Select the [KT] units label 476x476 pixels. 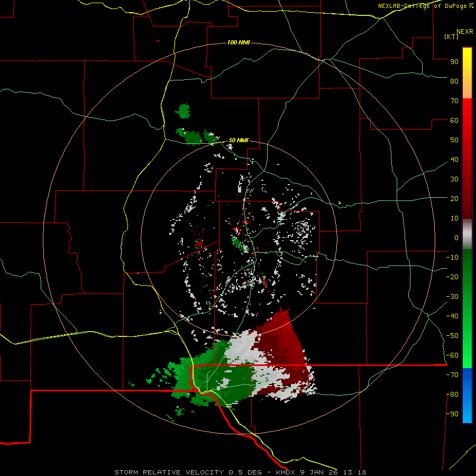point(452,36)
